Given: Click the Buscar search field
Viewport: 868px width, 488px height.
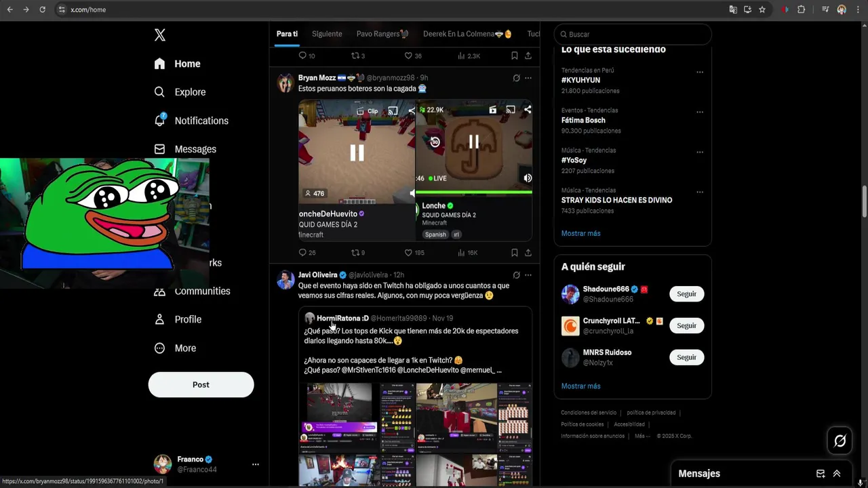Looking at the screenshot, I should 633,35.
